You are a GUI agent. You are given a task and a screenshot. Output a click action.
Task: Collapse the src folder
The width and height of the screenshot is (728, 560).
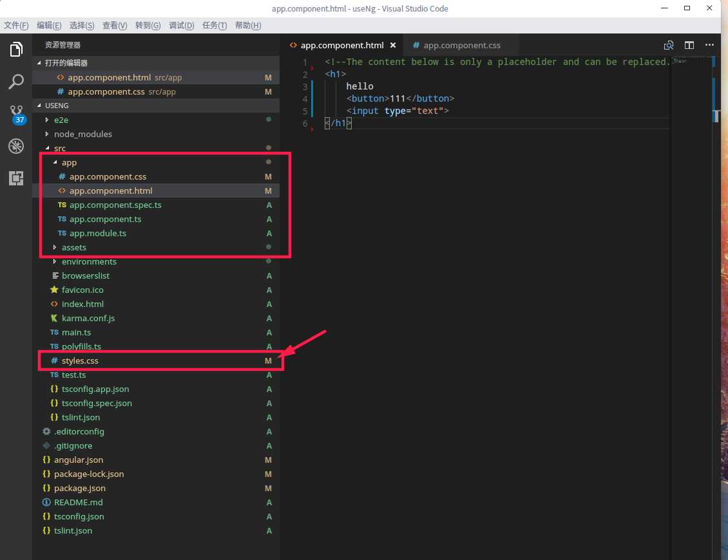click(x=155, y=148)
